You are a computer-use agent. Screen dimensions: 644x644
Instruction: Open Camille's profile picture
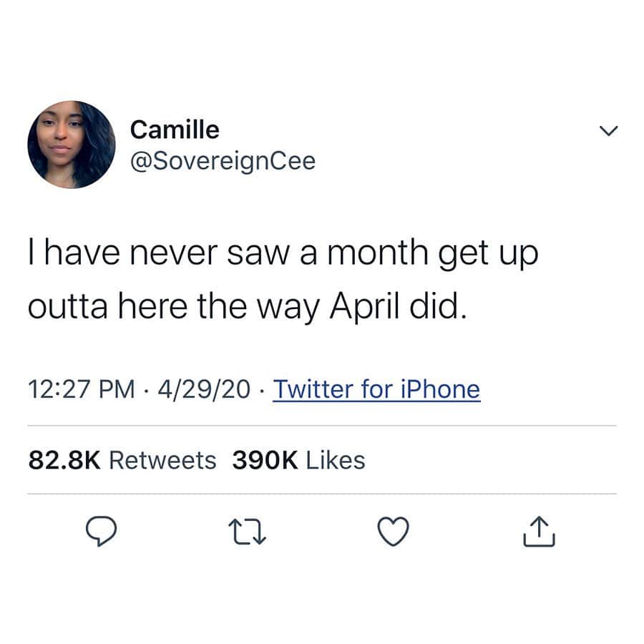(x=72, y=145)
